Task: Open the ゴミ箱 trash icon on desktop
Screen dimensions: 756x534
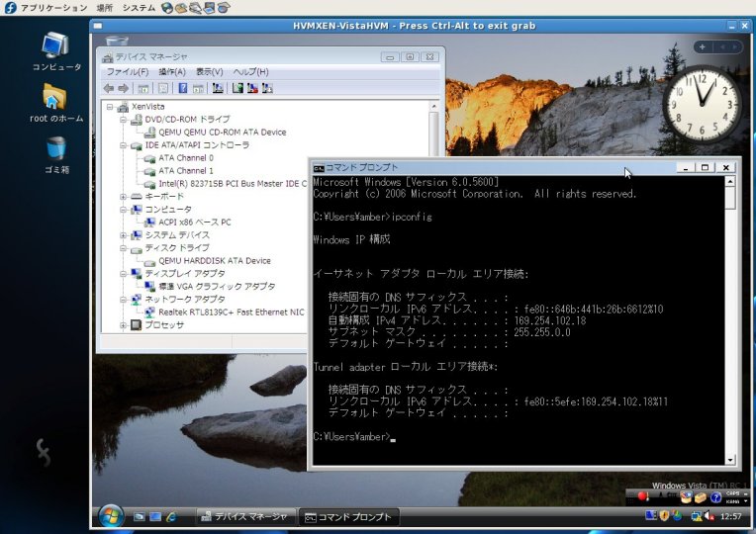Action: [56, 150]
